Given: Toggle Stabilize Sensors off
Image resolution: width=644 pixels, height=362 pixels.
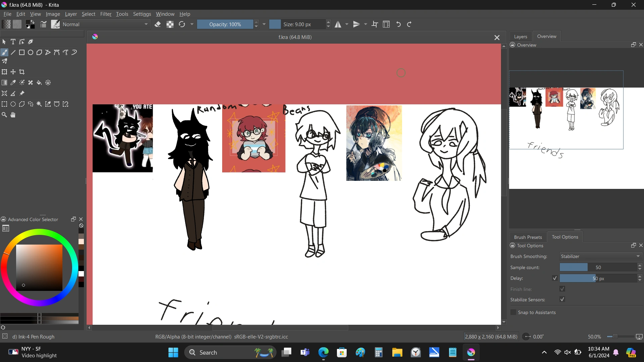Looking at the screenshot, I should point(562,299).
